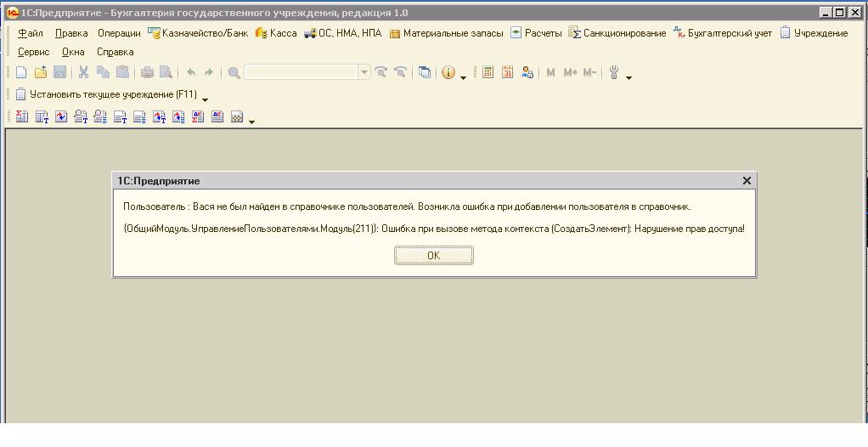
Task: Click the magnifier report icon with T
Action: [81, 116]
